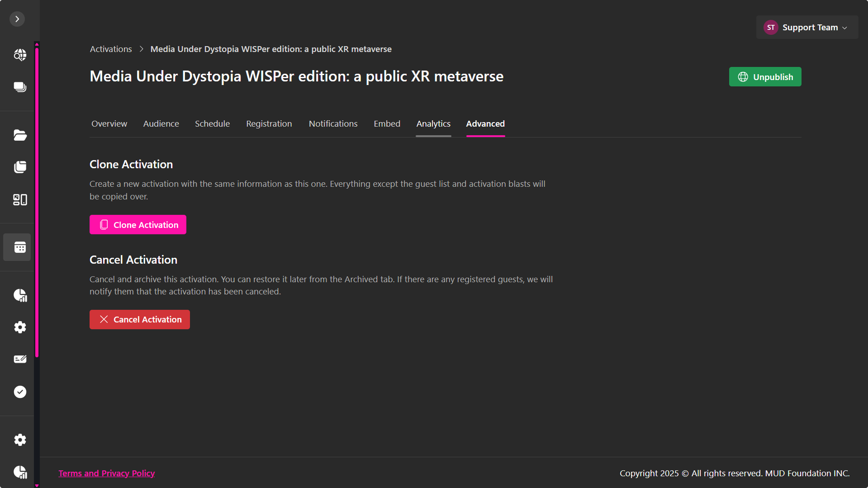
Task: Click Activations in the breadcrumb
Action: (111, 49)
